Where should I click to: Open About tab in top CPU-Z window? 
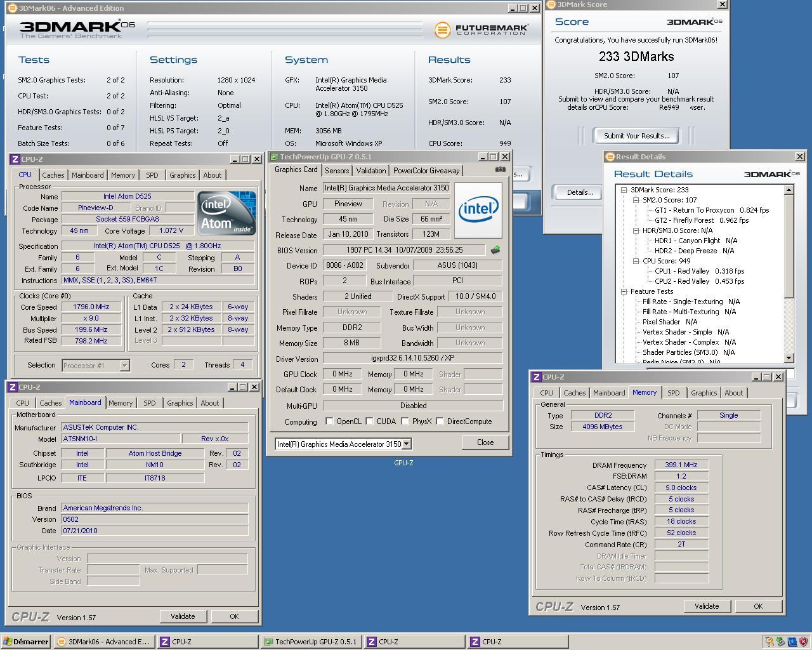(213, 175)
